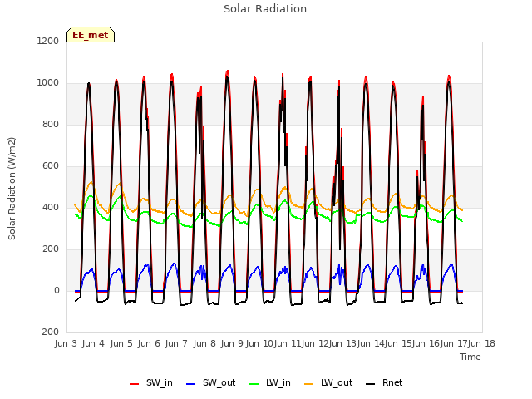532x399 pixels.
Task: Click the green LW_in legend swatch
Action: (x=254, y=384)
